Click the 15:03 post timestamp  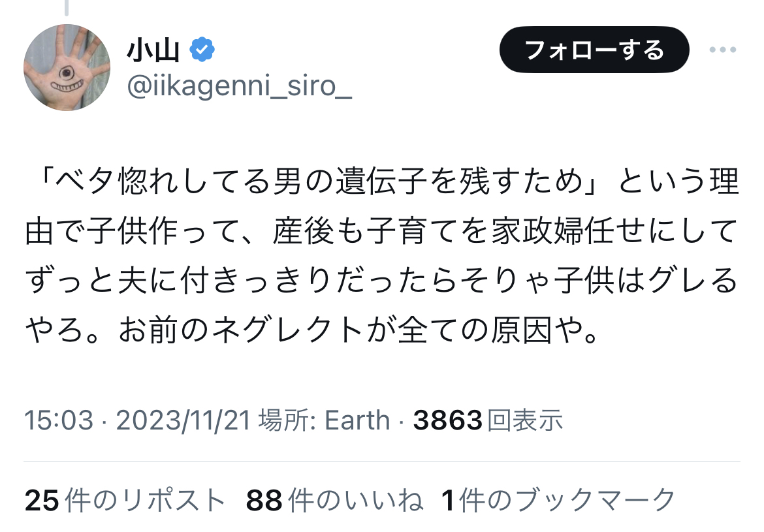coord(58,420)
